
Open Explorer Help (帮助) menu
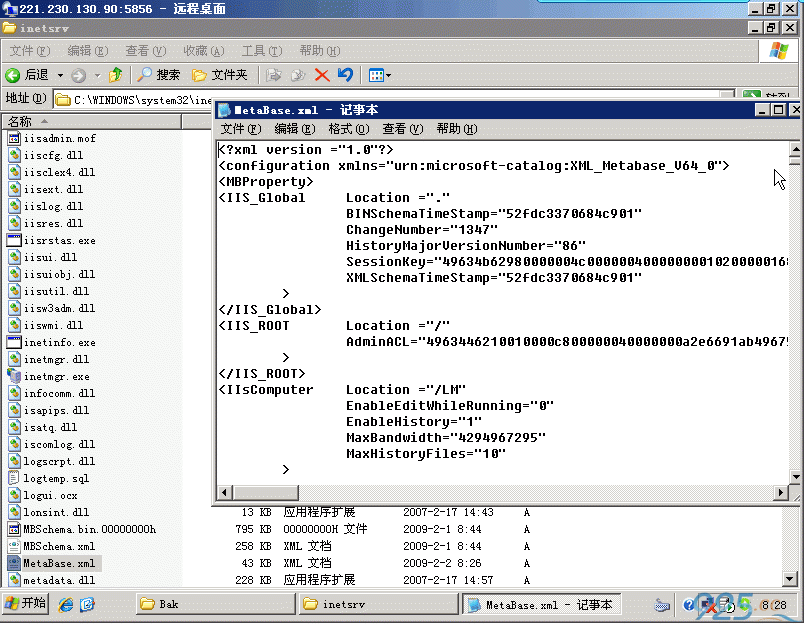(320, 51)
